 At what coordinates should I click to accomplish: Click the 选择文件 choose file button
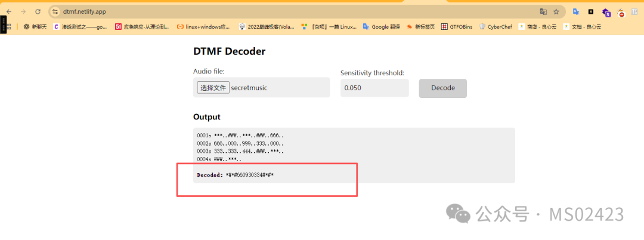tap(213, 88)
